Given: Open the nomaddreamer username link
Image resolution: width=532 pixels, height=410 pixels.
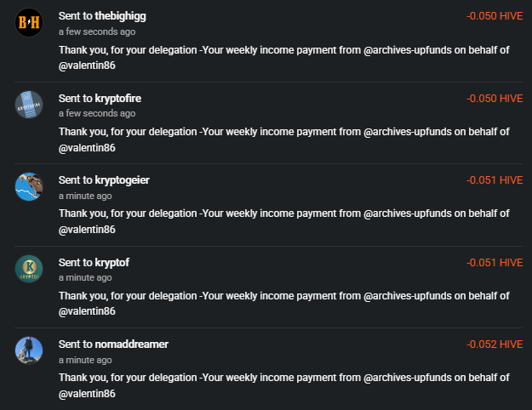Looking at the screenshot, I should (132, 345).
